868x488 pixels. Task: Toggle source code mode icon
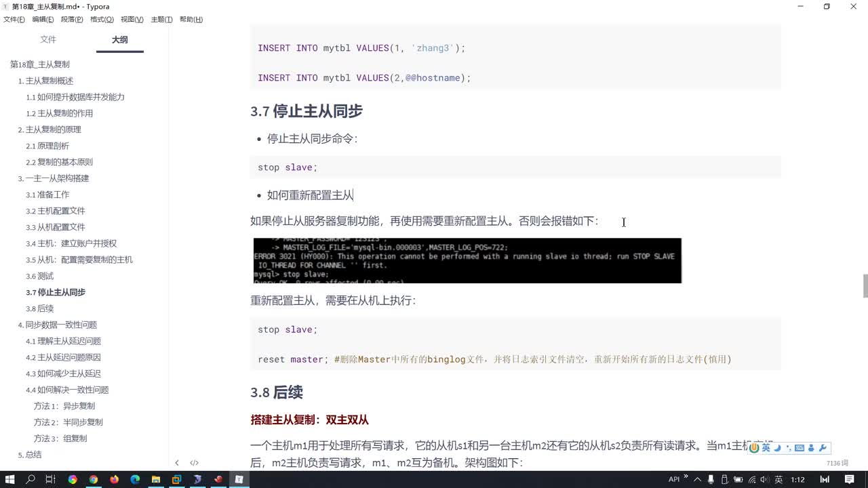coord(194,463)
